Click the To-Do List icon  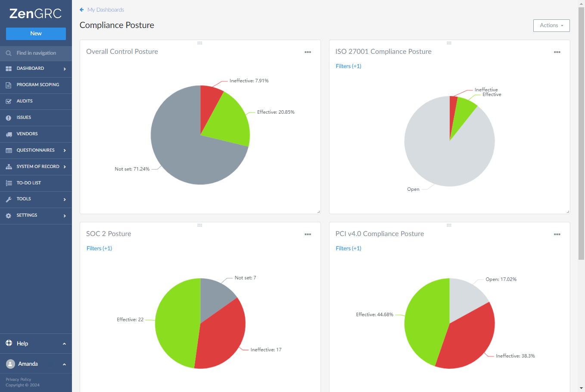click(9, 183)
